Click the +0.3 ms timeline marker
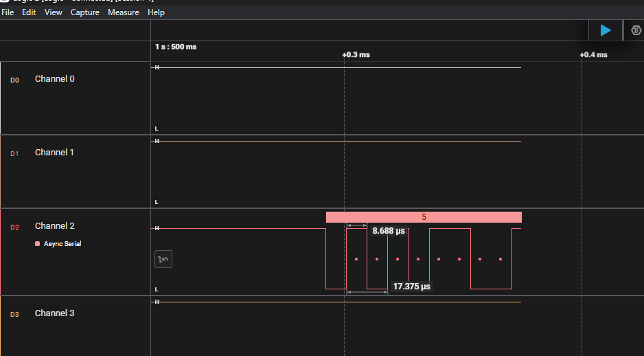644x356 pixels. [356, 55]
